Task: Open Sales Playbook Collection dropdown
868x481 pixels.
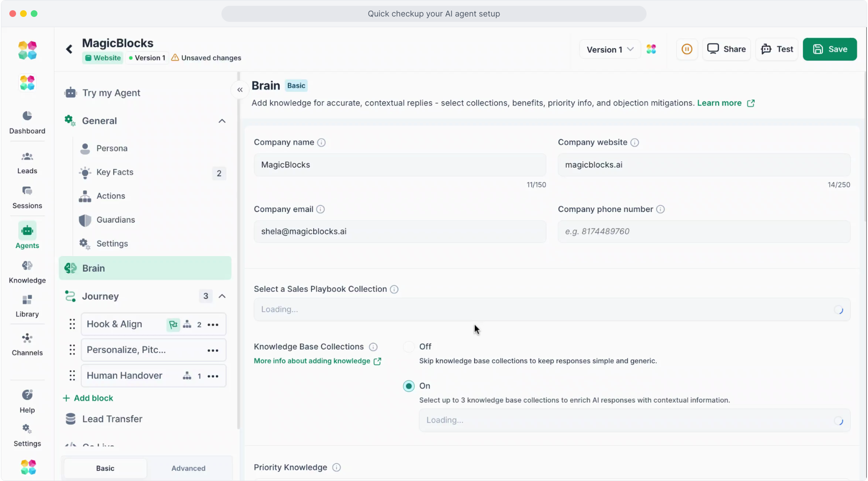Action: (552, 310)
